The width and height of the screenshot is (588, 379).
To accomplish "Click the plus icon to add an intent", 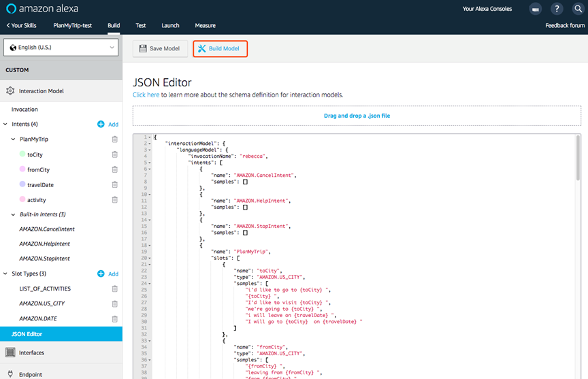I will pos(101,124).
